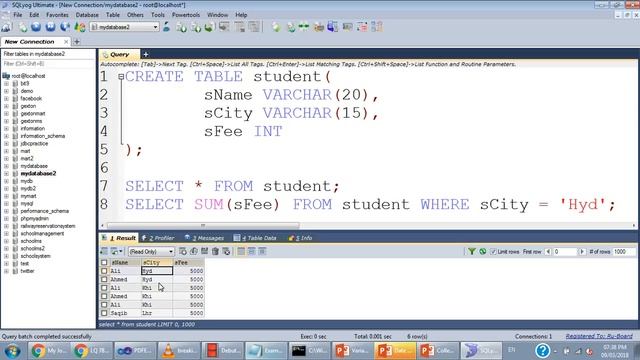Click the sCity column header
Viewport: 640px width, 360px height.
[157, 262]
